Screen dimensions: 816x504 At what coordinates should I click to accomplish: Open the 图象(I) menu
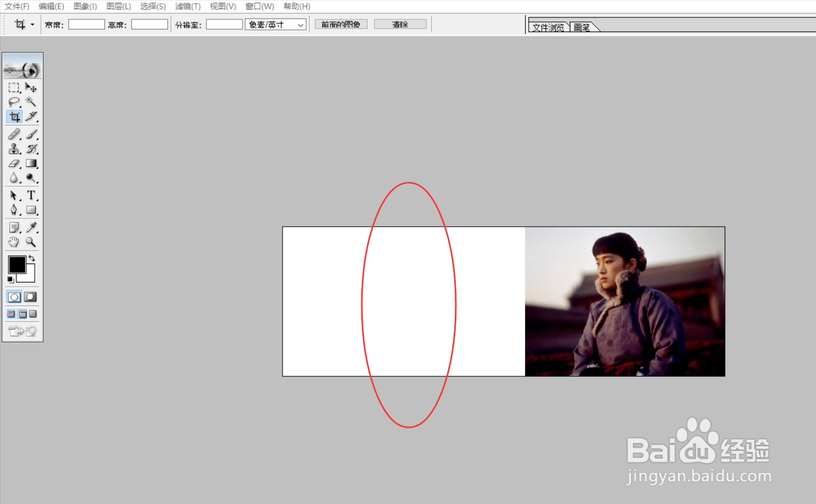[85, 6]
